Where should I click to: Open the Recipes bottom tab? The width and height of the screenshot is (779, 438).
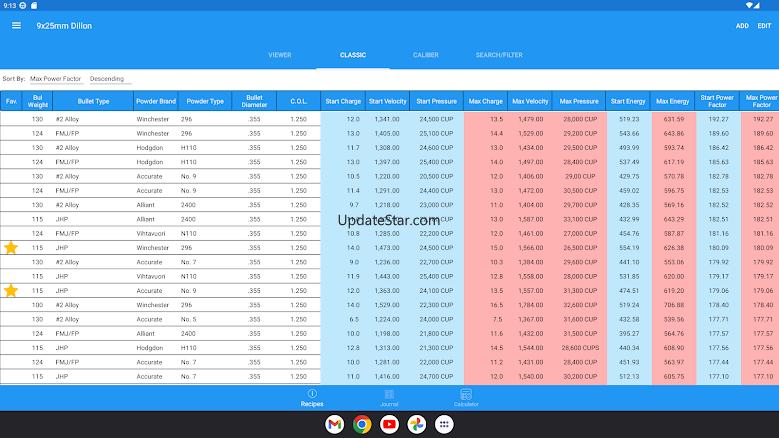click(312, 398)
